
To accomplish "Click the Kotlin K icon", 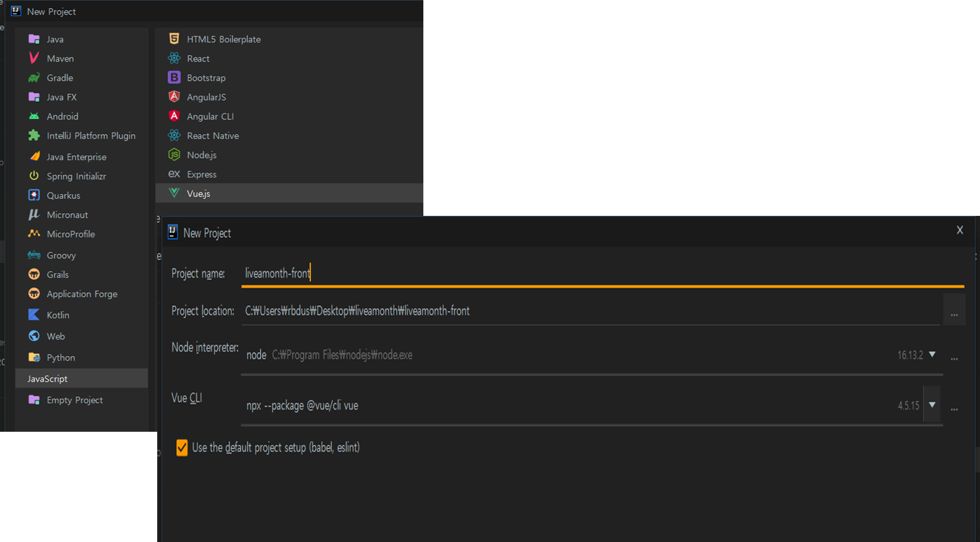I will tap(34, 315).
